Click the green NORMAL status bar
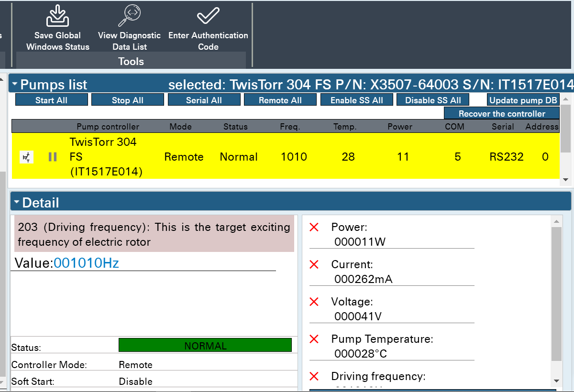This screenshot has width=574, height=392. tap(205, 346)
